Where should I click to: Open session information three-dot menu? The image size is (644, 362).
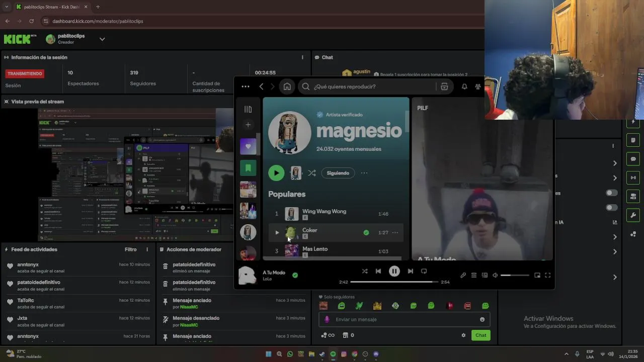(302, 57)
